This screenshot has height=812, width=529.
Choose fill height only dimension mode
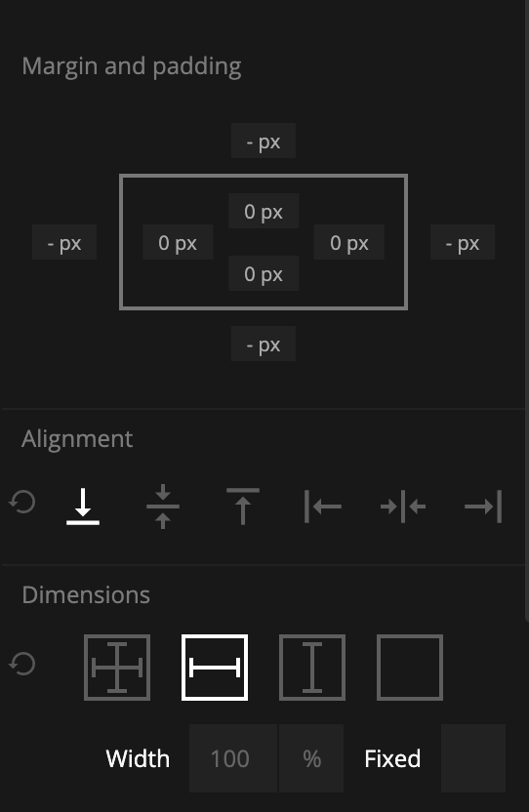[312, 668]
